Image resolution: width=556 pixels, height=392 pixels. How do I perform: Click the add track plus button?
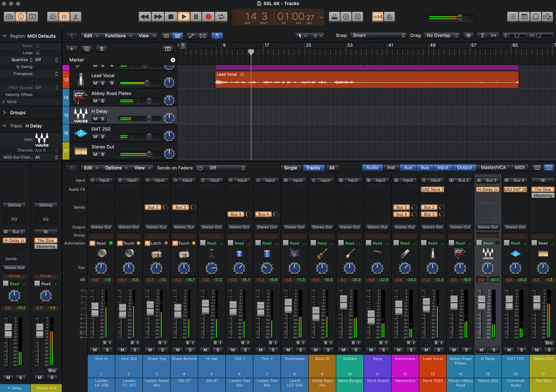(x=72, y=49)
